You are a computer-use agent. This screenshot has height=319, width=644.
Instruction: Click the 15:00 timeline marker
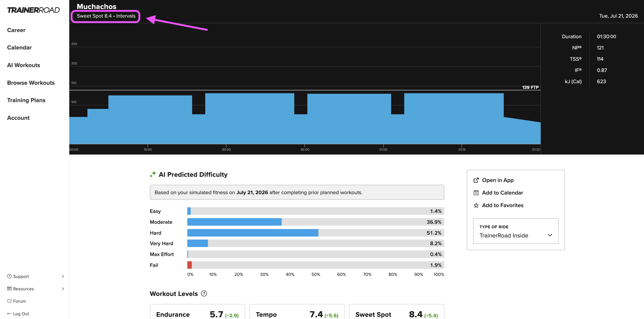tap(148, 150)
